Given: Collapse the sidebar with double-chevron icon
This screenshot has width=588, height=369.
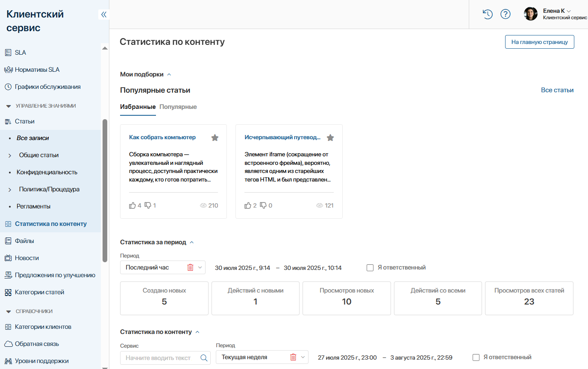Looking at the screenshot, I should (103, 15).
